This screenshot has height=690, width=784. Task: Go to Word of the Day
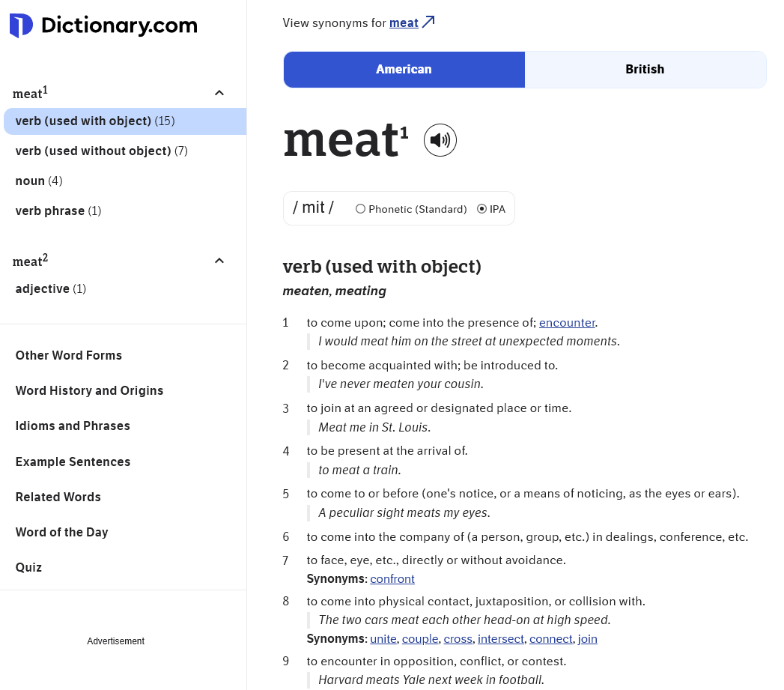coord(61,533)
